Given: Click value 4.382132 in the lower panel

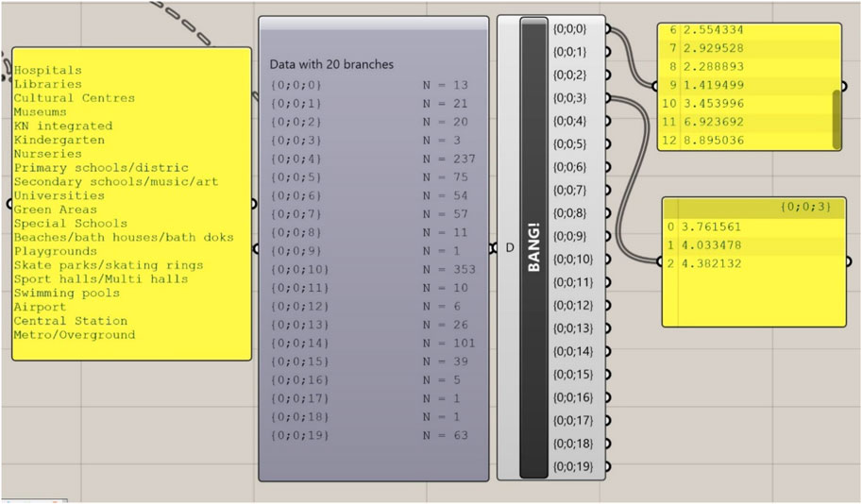Looking at the screenshot, I should 711,263.
